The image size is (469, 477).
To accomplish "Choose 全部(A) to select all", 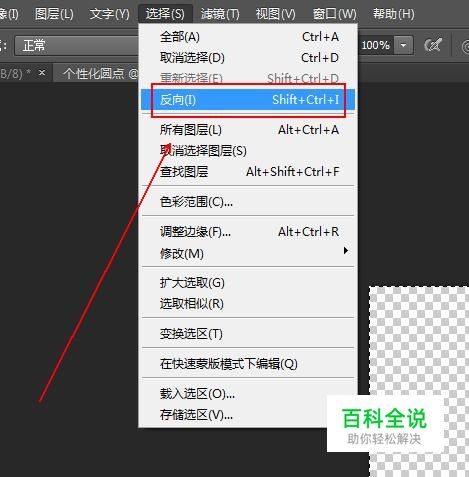I will (248, 37).
